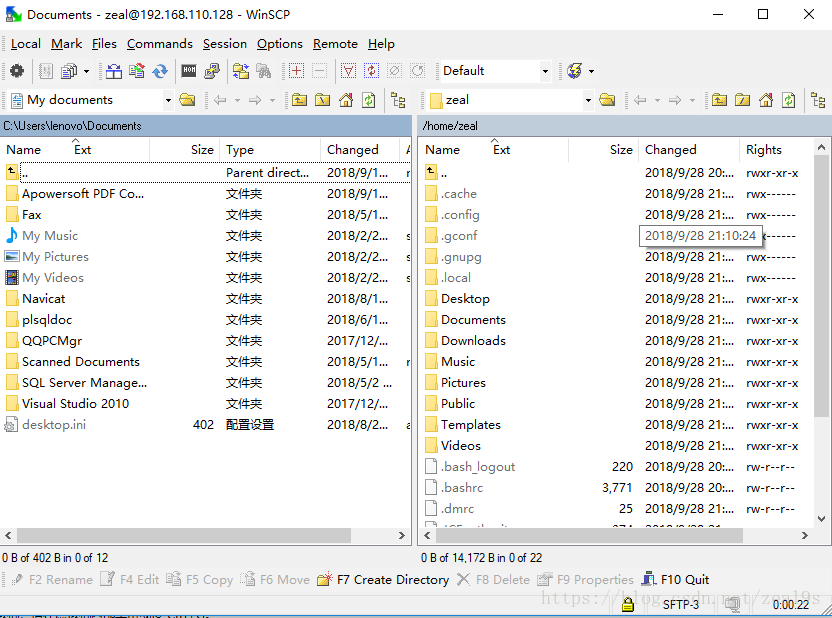The width and height of the screenshot is (832, 618).
Task: Open the Session menu
Action: pyautogui.click(x=224, y=44)
